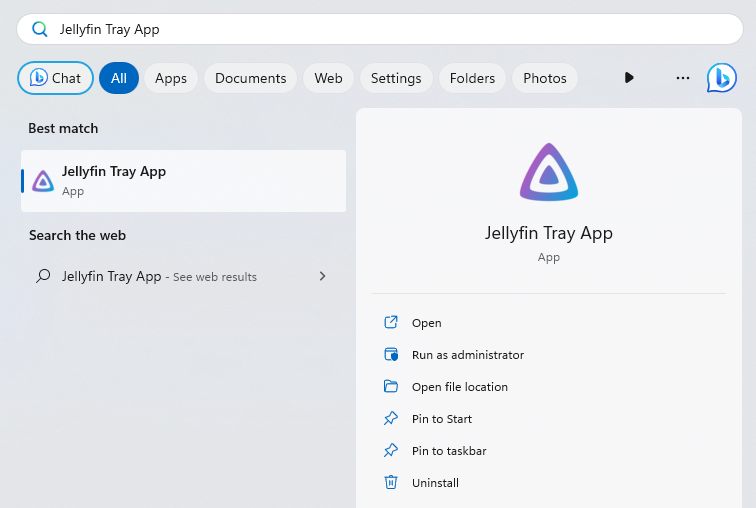Click the 'Best match' heading
The height and width of the screenshot is (508, 756).
63,128
